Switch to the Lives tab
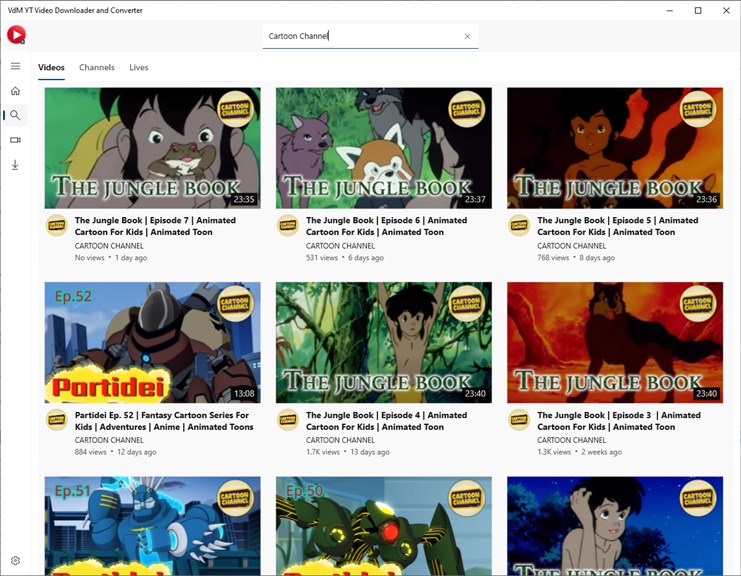Viewport: 741px width, 576px height. click(139, 67)
